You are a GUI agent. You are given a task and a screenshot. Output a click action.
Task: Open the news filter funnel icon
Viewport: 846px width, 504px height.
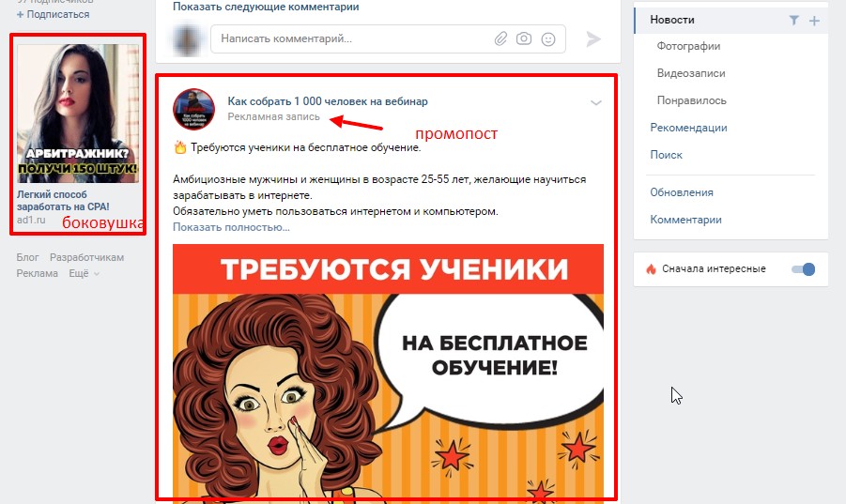click(x=793, y=20)
